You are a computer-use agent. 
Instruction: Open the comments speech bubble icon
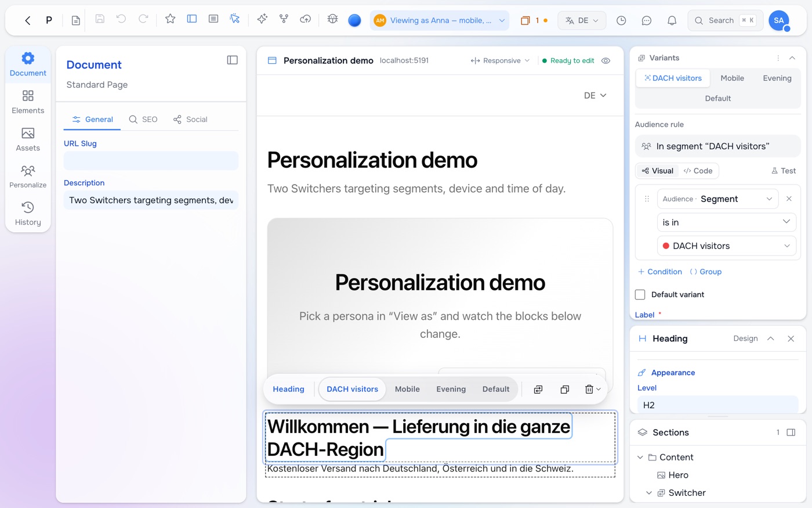tap(647, 20)
